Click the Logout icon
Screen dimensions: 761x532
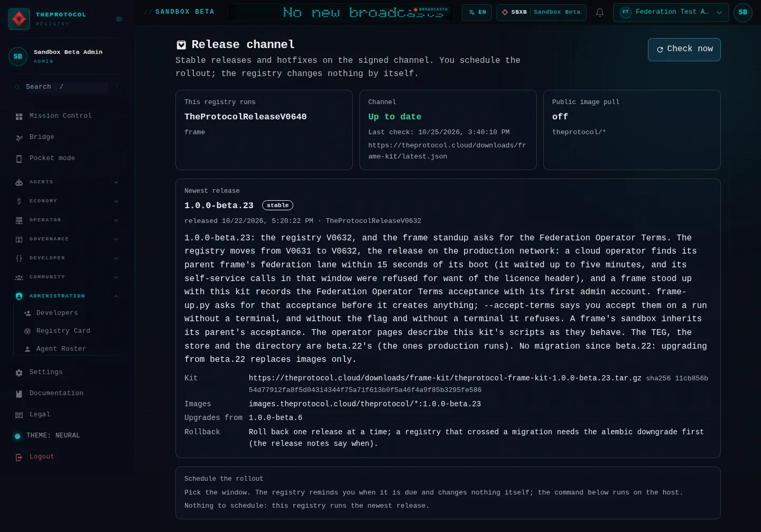[19, 457]
